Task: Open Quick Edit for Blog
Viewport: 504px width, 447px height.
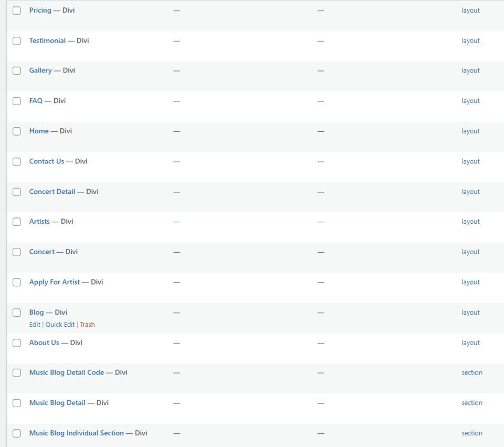Action: tap(60, 325)
